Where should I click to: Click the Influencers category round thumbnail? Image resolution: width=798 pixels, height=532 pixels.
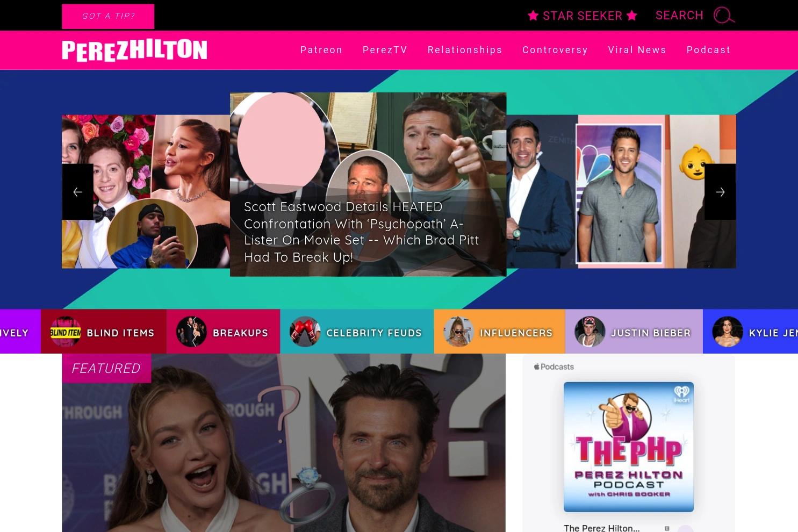(458, 332)
